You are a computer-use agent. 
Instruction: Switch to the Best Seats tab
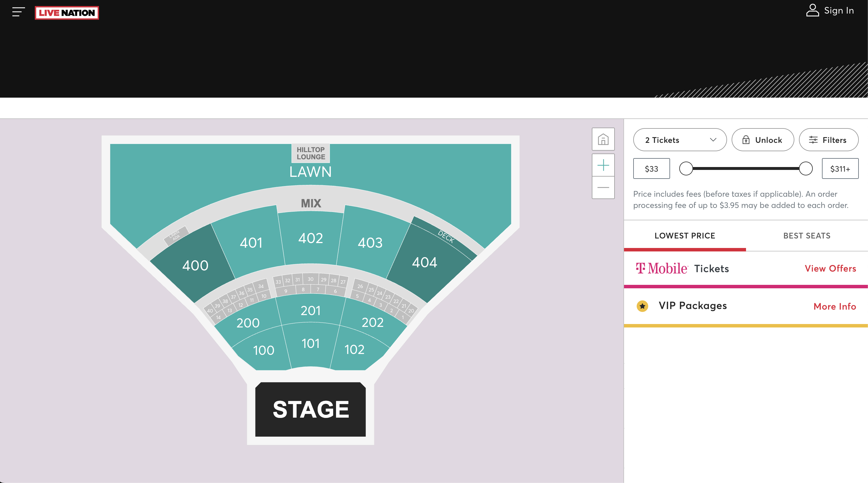pyautogui.click(x=807, y=236)
